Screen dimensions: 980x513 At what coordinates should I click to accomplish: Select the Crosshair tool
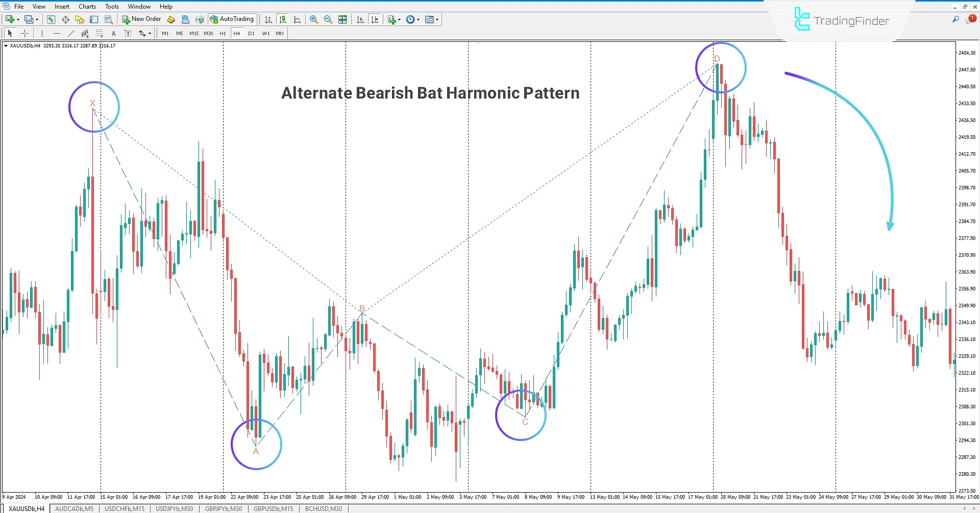24,33
